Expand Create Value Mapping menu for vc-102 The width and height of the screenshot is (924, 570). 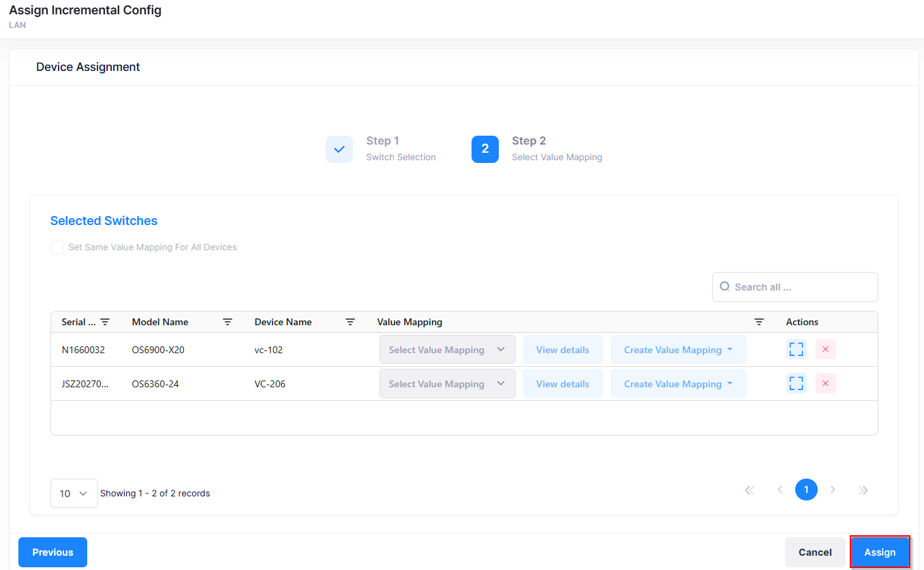(x=678, y=350)
